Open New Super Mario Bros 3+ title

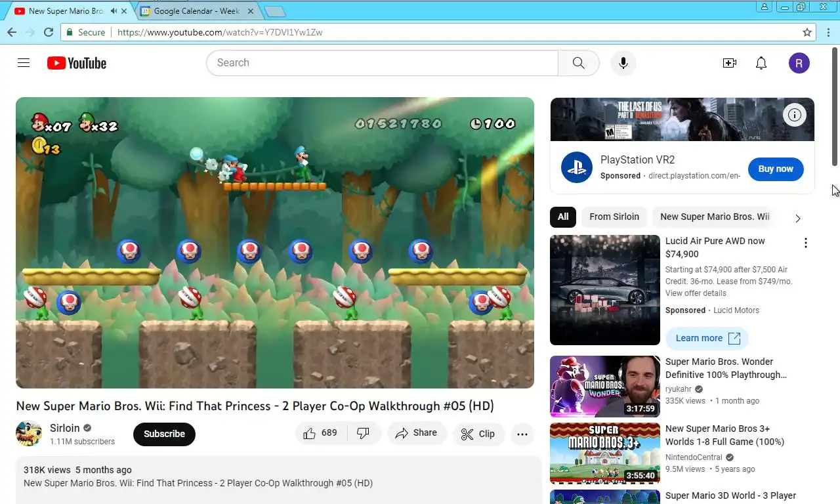tap(724, 435)
